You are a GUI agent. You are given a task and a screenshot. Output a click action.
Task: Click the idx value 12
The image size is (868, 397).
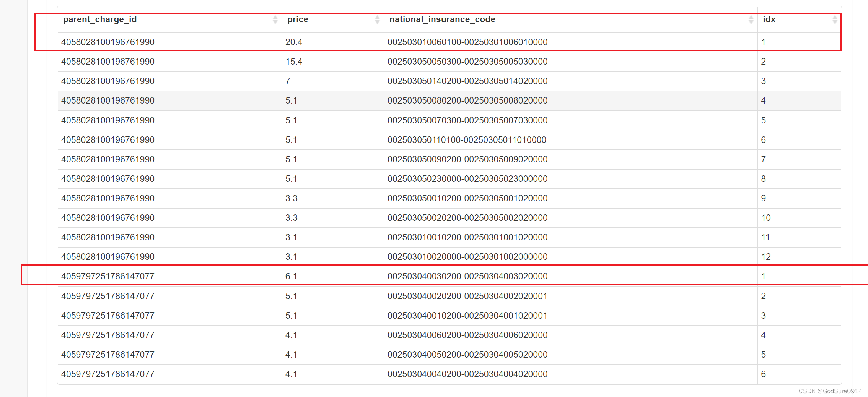pyautogui.click(x=766, y=257)
